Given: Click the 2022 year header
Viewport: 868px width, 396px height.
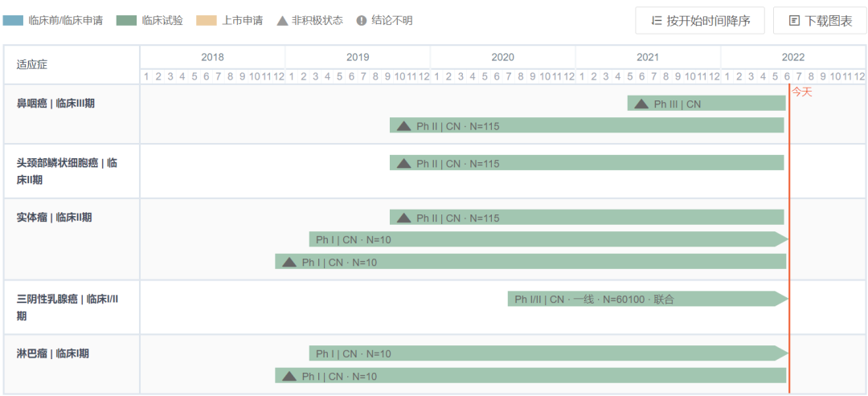Looking at the screenshot, I should (793, 58).
